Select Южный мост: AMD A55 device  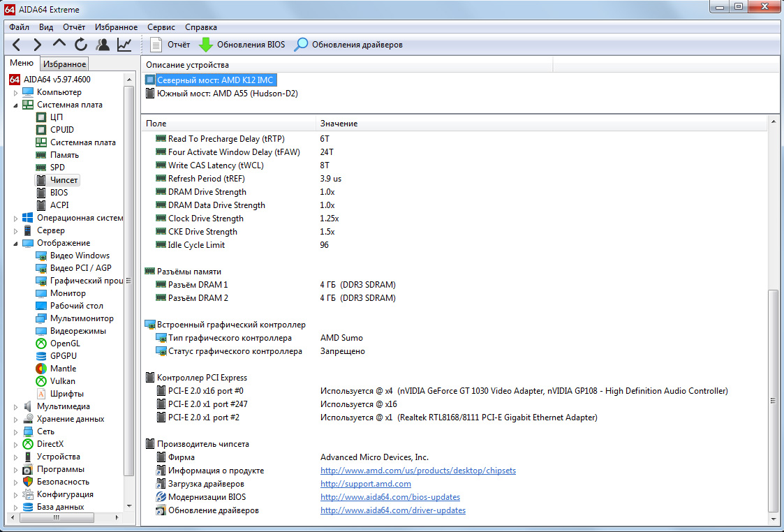pyautogui.click(x=221, y=94)
